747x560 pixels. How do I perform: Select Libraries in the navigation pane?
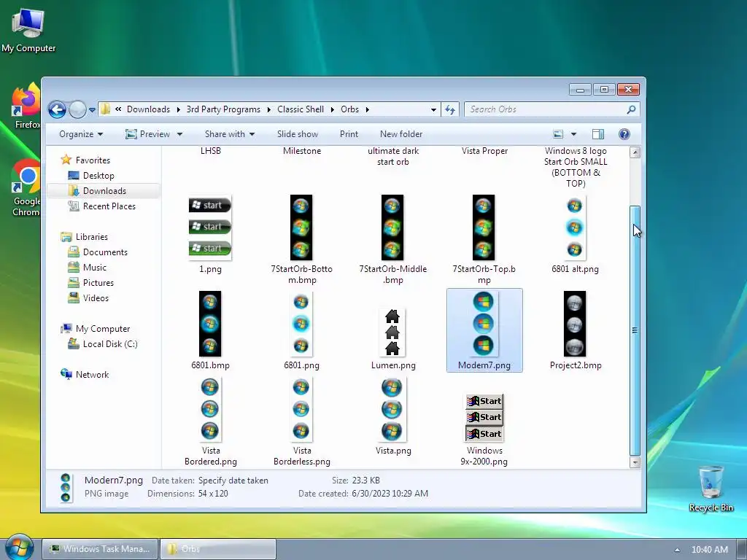coord(91,237)
